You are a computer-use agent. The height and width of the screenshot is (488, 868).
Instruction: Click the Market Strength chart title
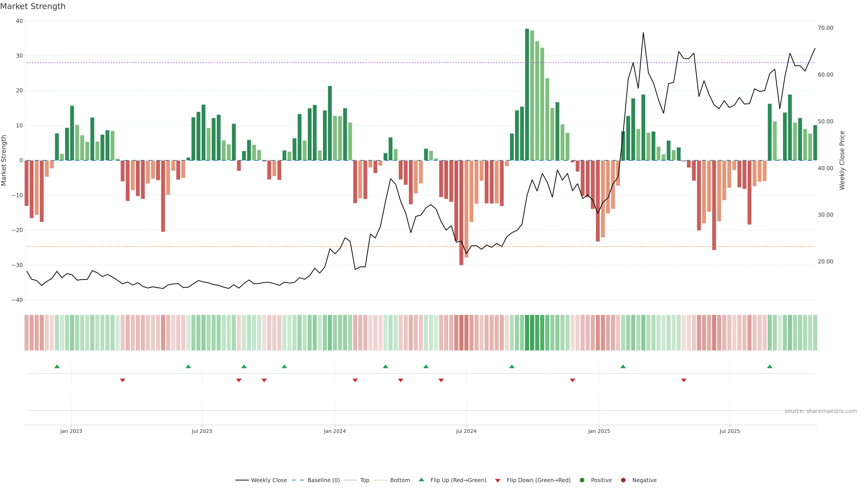(x=33, y=6)
